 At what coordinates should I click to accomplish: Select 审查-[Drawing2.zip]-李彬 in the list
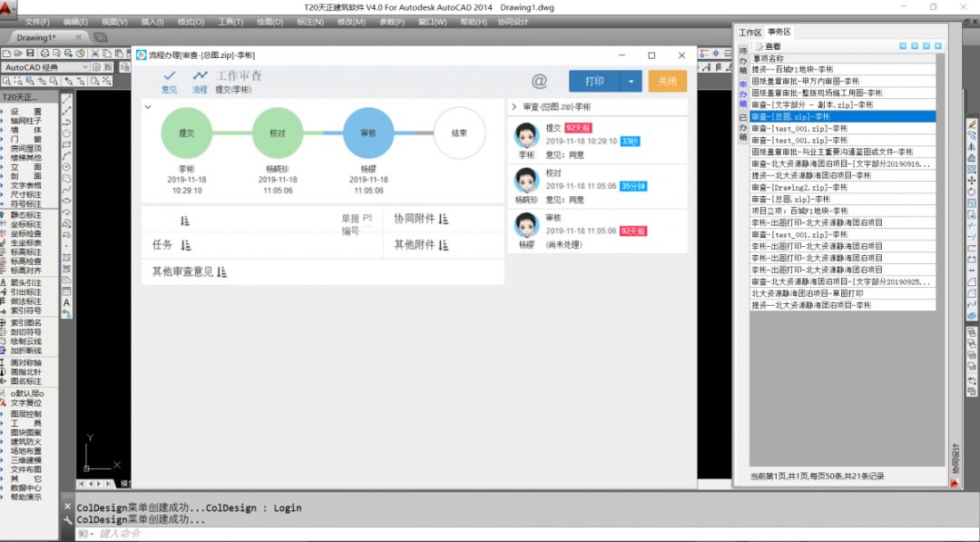coord(799,187)
